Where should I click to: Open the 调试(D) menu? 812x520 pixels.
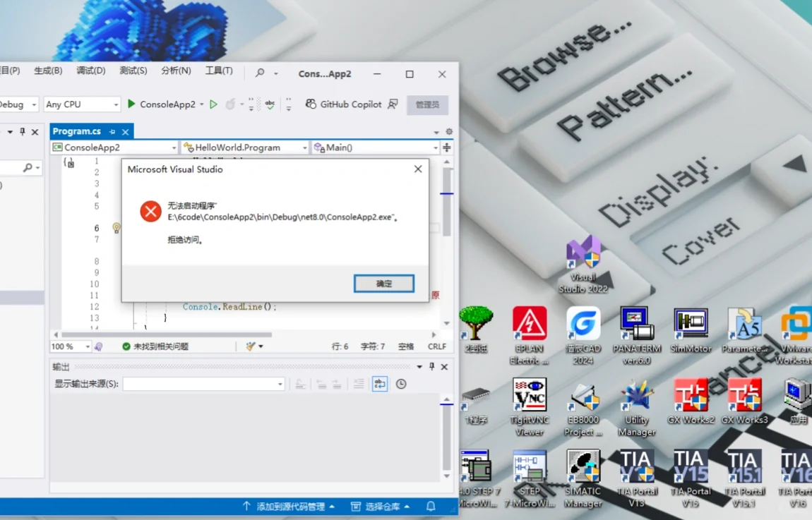click(x=91, y=71)
